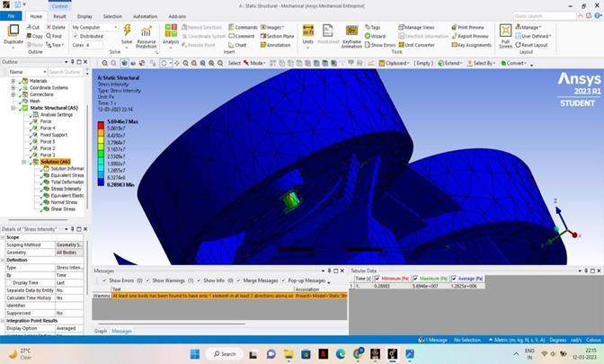Click the Show Errors button in Tools
This screenshot has height=364, width=604.
[x=380, y=45]
